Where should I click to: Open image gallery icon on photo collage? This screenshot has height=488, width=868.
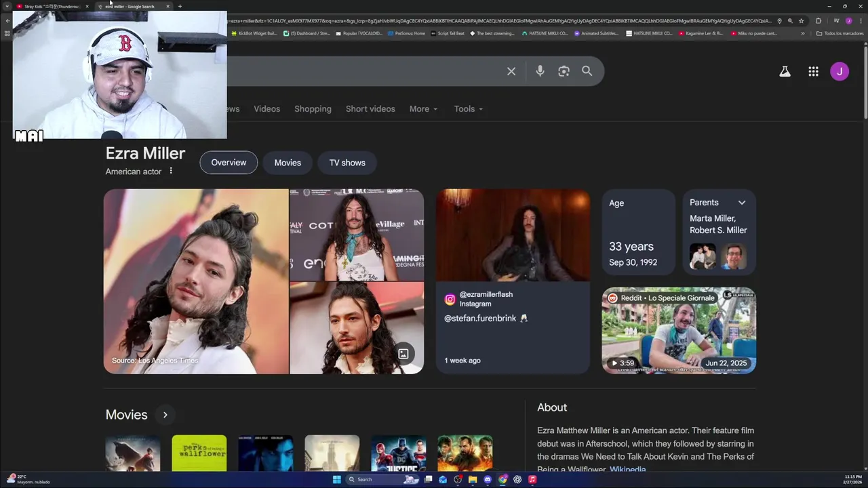[x=403, y=354]
